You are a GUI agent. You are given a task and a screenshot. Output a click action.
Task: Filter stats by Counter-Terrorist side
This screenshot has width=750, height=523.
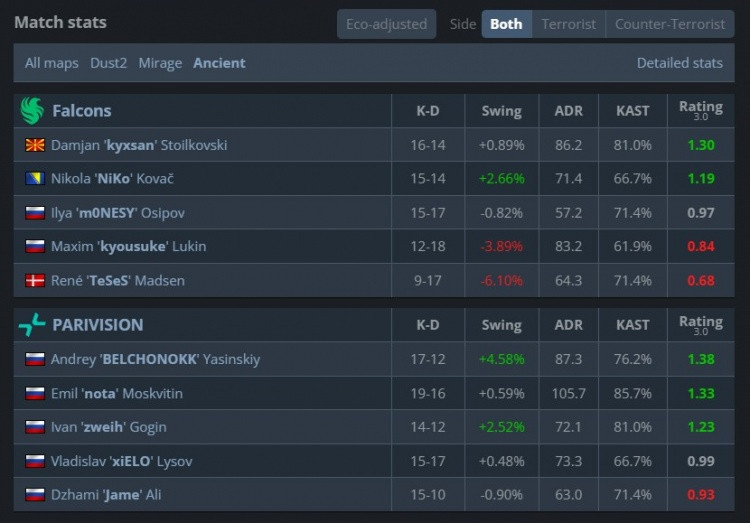point(670,24)
